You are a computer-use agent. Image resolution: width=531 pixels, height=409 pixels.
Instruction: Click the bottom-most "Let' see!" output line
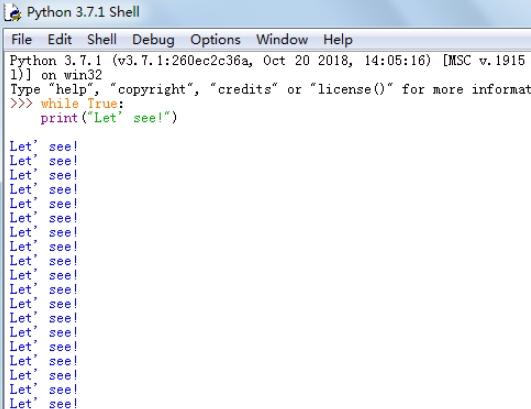[44, 403]
